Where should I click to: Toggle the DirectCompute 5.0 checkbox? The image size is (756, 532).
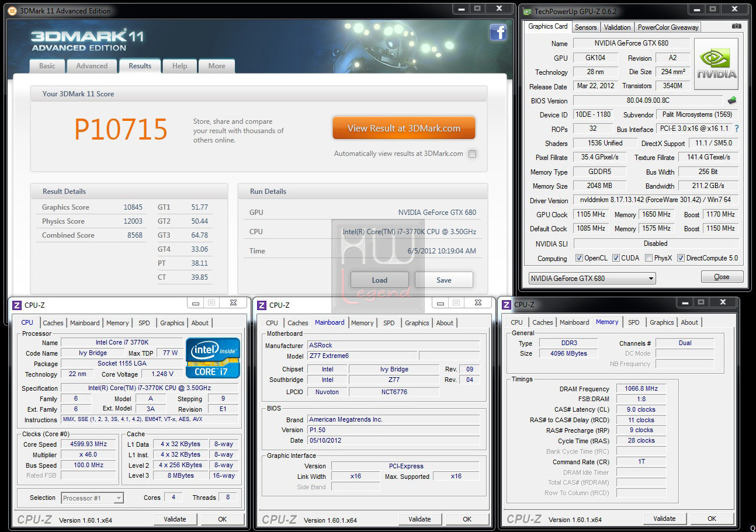(x=681, y=258)
